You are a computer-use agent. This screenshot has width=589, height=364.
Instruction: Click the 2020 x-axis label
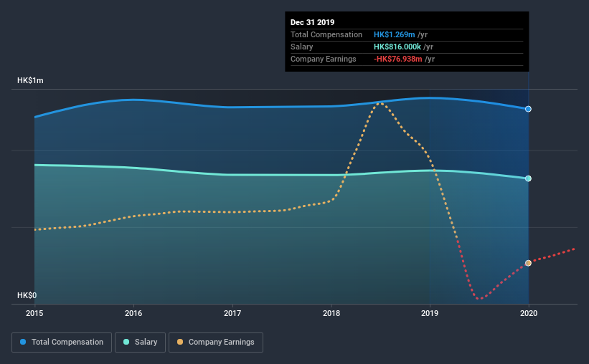tap(529, 313)
